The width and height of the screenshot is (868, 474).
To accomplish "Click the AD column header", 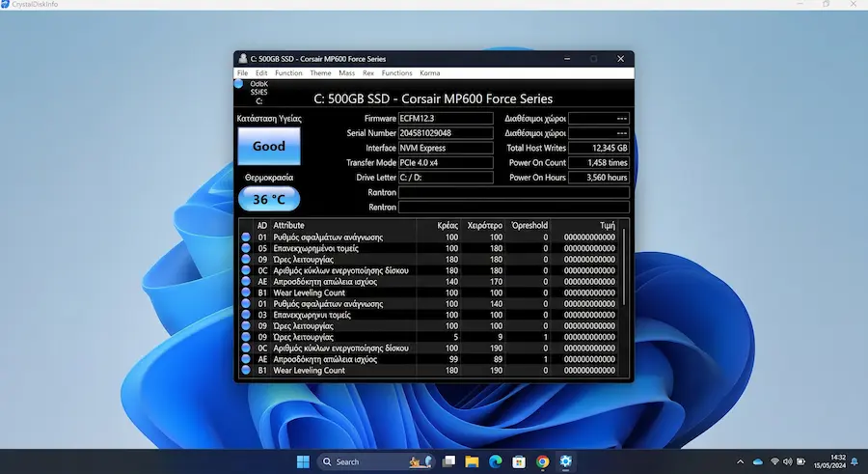I will click(261, 225).
